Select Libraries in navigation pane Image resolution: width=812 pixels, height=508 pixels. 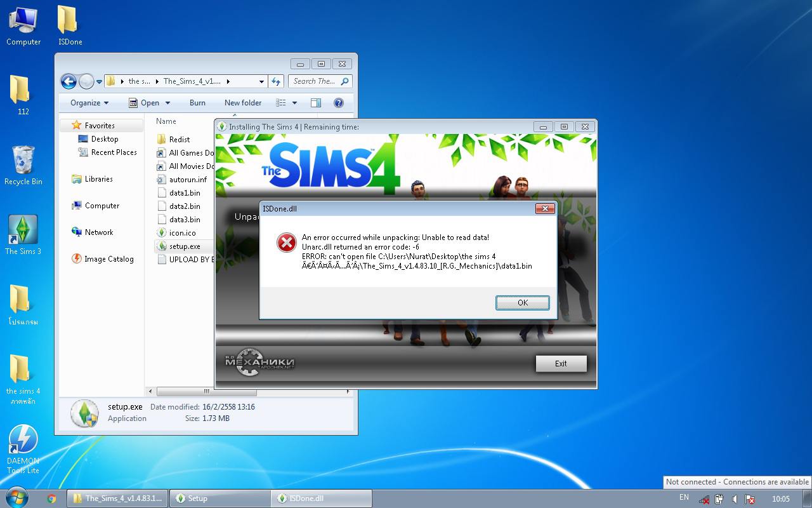click(x=93, y=179)
